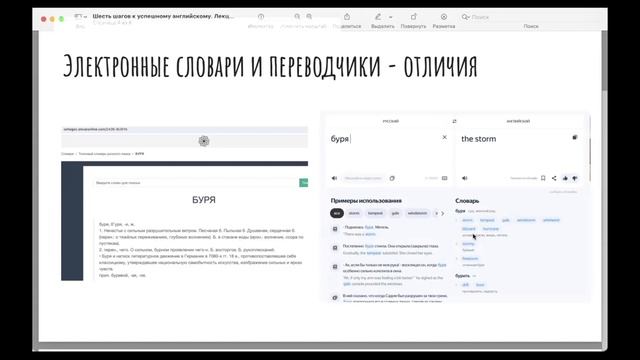
Task: Click the copy icon under the source text
Action: tap(392, 178)
